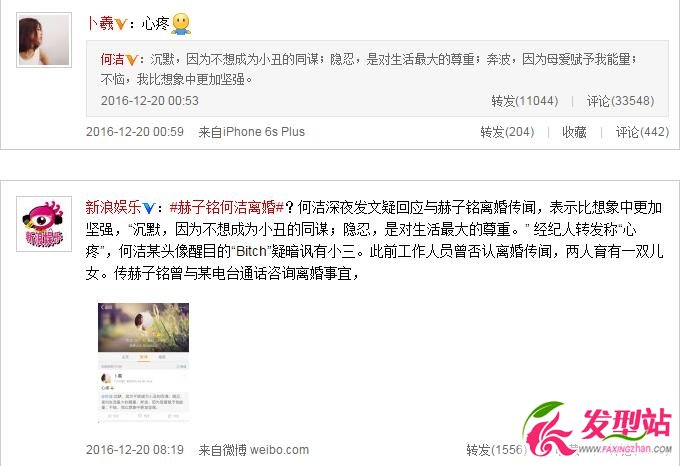Click the 新浪娱乐 account name
Screen dimensions: 681x466
113,208
